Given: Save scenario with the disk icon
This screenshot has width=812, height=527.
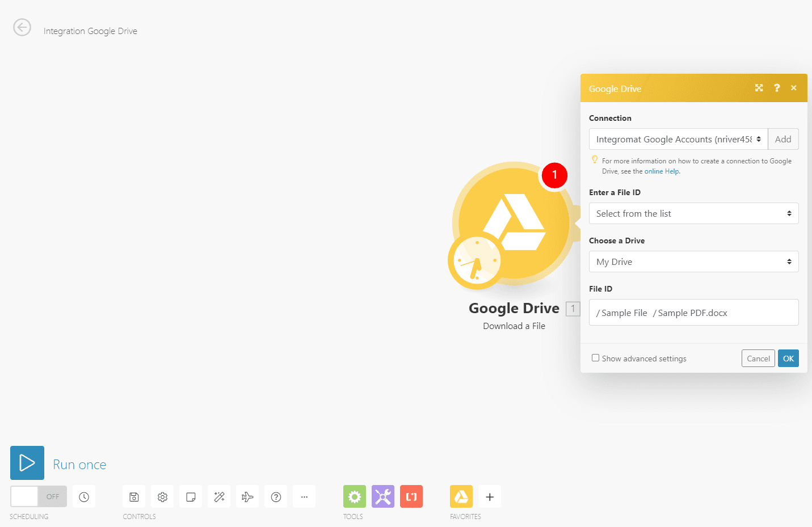Looking at the screenshot, I should pyautogui.click(x=134, y=497).
